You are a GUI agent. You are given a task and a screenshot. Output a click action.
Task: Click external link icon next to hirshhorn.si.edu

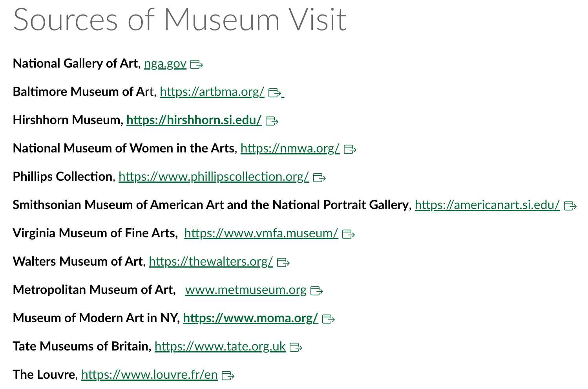[x=272, y=121]
